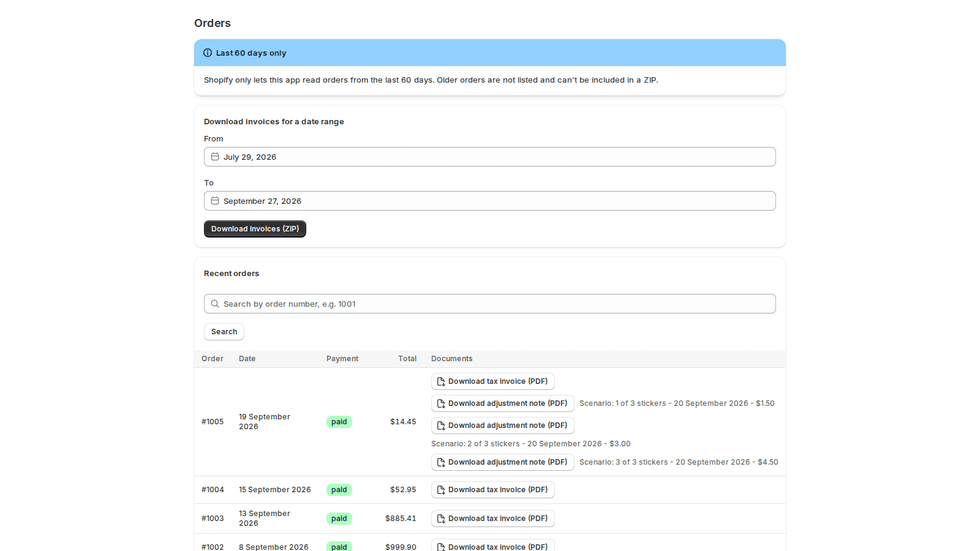Click the Total column header

(407, 359)
